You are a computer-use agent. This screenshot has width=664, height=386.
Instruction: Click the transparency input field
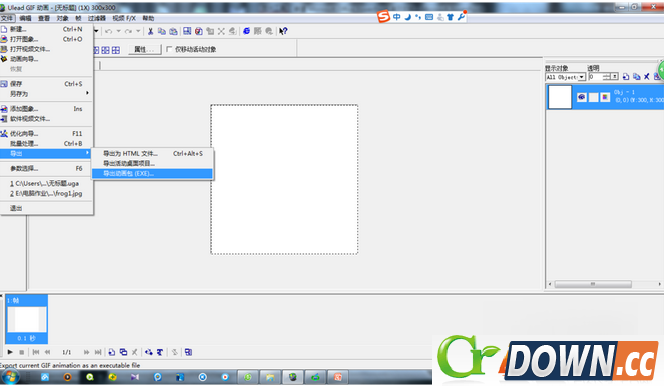tap(595, 77)
